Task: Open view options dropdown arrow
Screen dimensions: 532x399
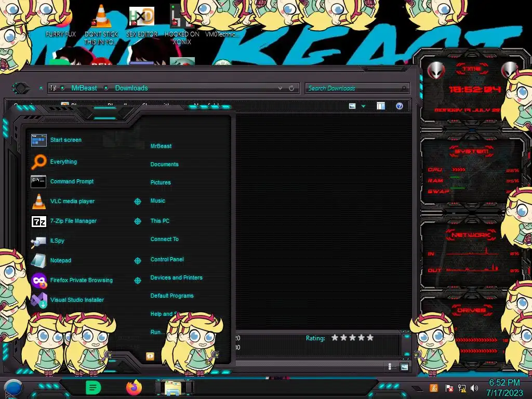Action: (x=363, y=106)
